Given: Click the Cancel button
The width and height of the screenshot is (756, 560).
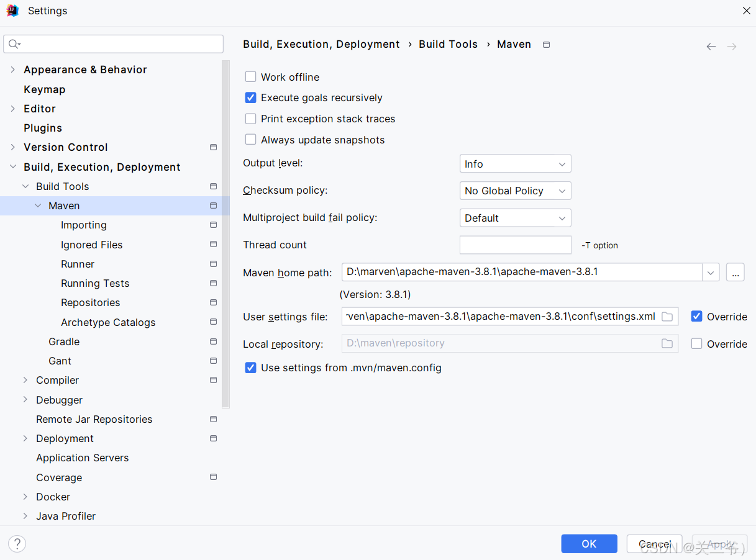Looking at the screenshot, I should click(x=654, y=544).
